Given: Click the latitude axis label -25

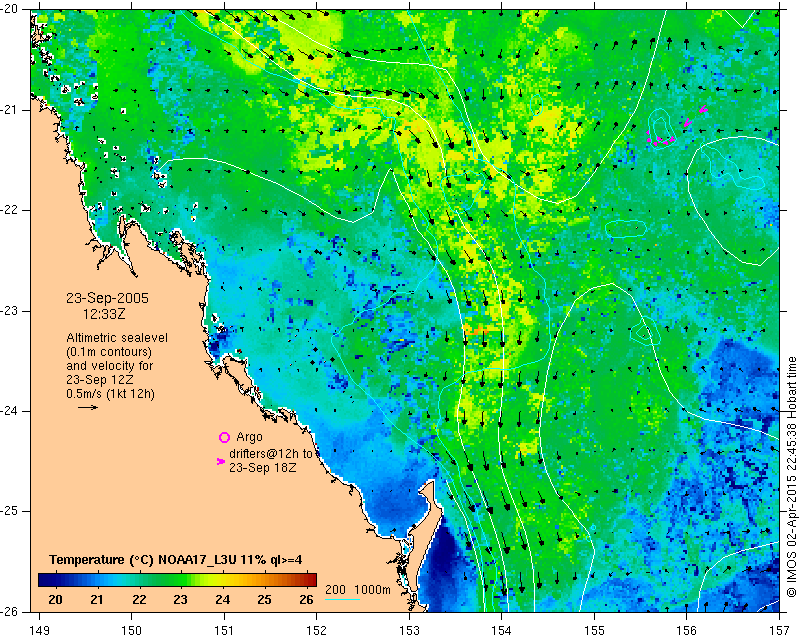Looking at the screenshot, I should (9, 511).
